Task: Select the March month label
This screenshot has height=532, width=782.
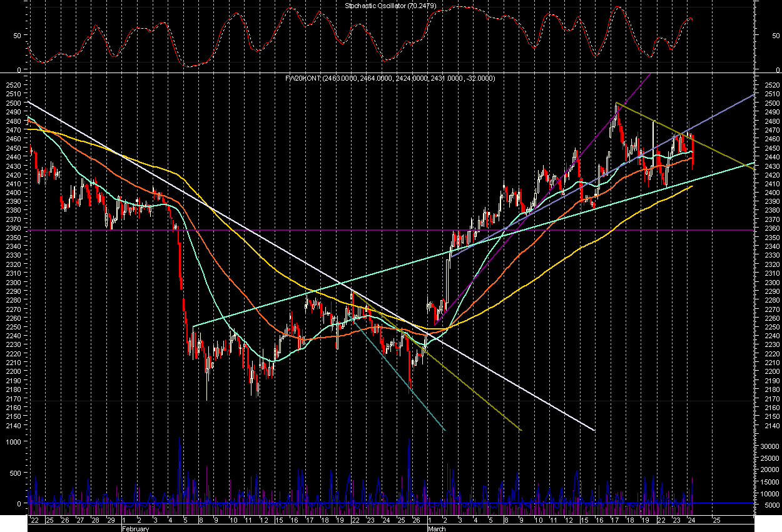Action: pyautogui.click(x=437, y=528)
